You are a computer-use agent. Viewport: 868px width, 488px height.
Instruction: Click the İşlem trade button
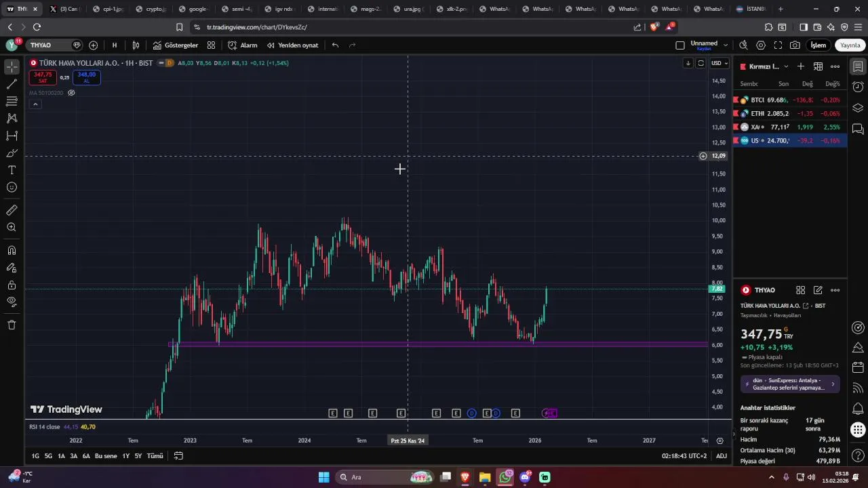[818, 45]
